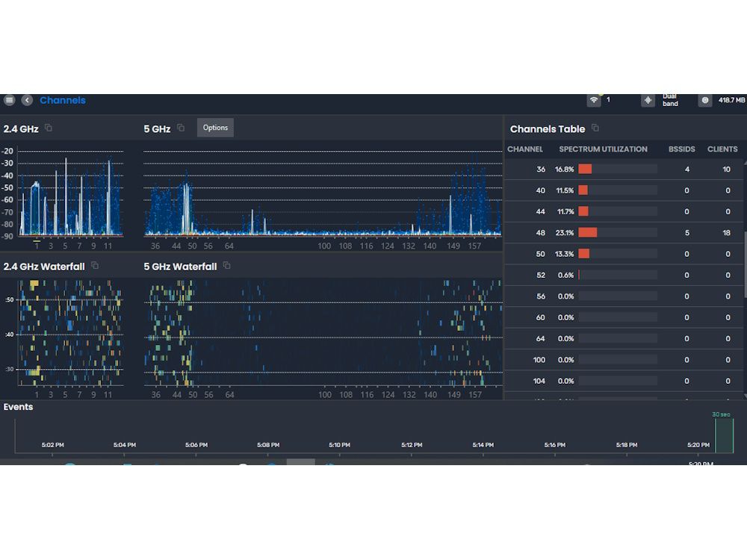This screenshot has height=560, width=747.
Task: Select the channel 40 row
Action: pos(624,190)
